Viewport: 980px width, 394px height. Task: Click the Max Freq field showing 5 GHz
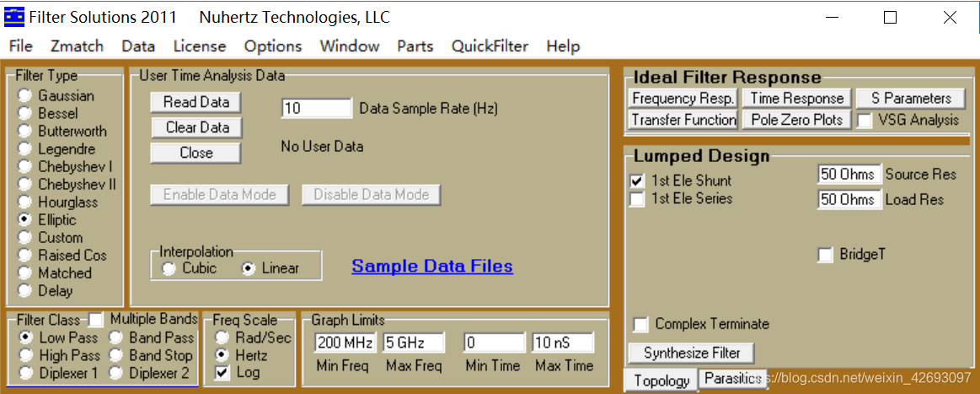click(x=413, y=343)
